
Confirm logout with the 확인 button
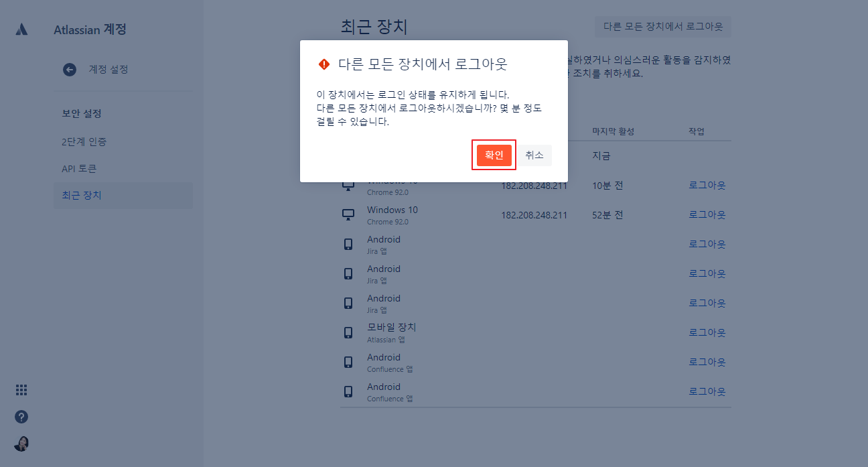pos(494,155)
